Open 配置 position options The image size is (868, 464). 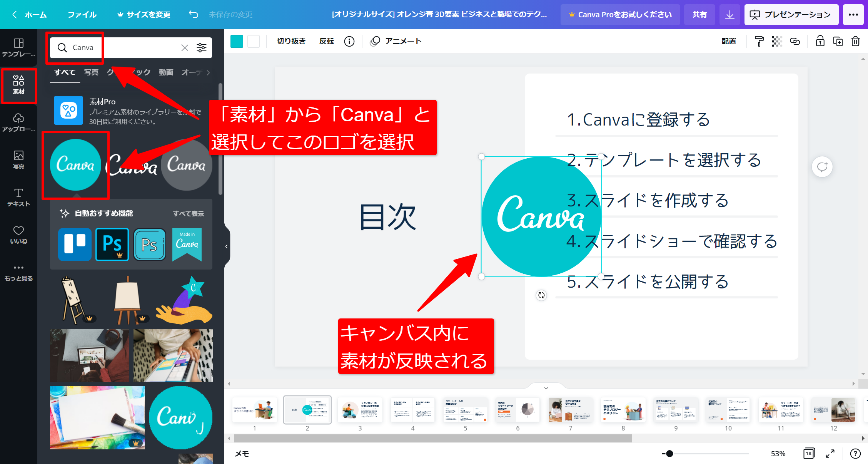tap(729, 41)
